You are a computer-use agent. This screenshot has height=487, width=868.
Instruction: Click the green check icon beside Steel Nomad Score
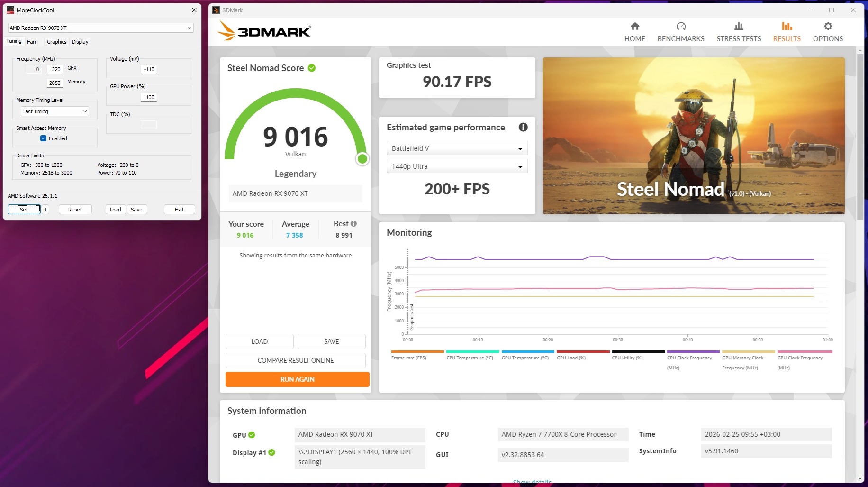pyautogui.click(x=312, y=68)
